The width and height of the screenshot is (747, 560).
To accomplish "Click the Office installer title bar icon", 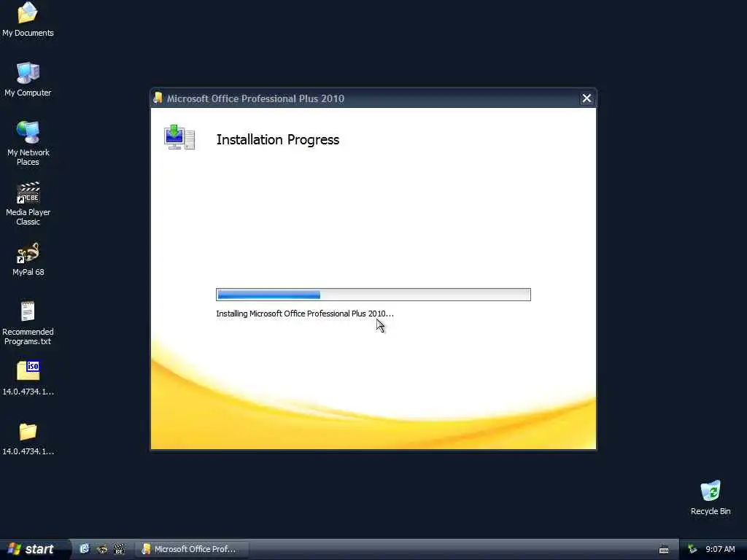I will pyautogui.click(x=158, y=98).
